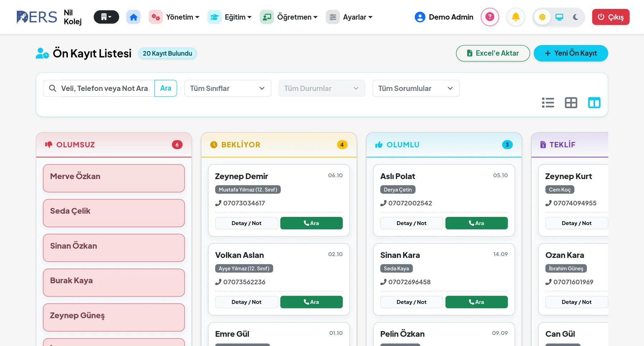Focus the Veli, Telefon veya Not search field
The image size is (644, 346).
click(105, 88)
